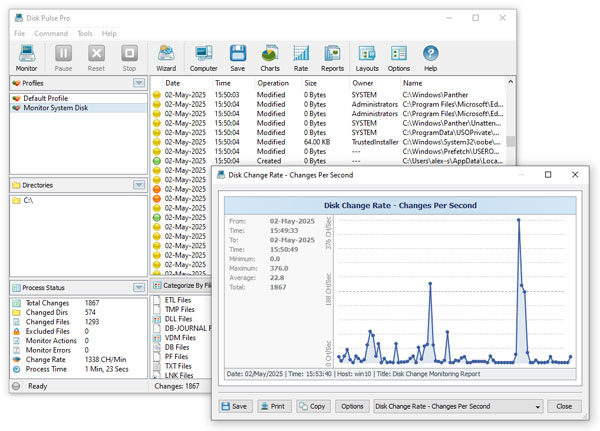The image size is (600, 431).
Task: Click the Pause toolbar icon
Action: [x=63, y=58]
